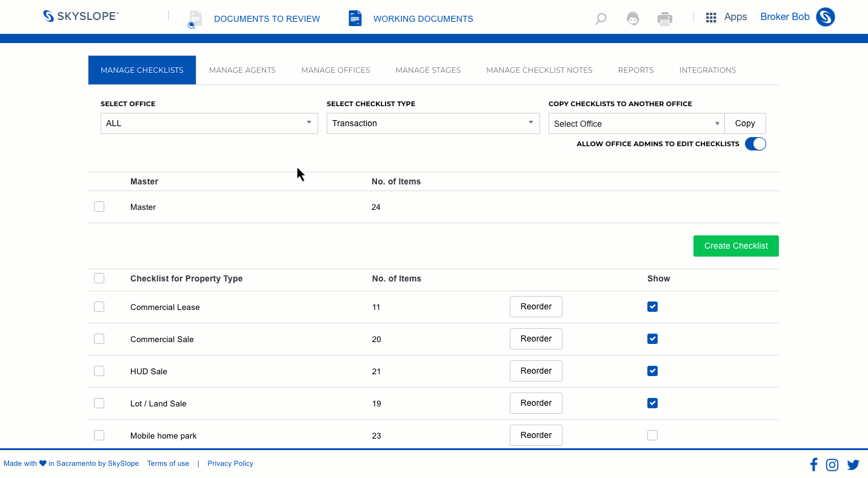The width and height of the screenshot is (868, 478).
Task: Select the Lot / Land Sale row checkbox
Action: [x=99, y=403]
